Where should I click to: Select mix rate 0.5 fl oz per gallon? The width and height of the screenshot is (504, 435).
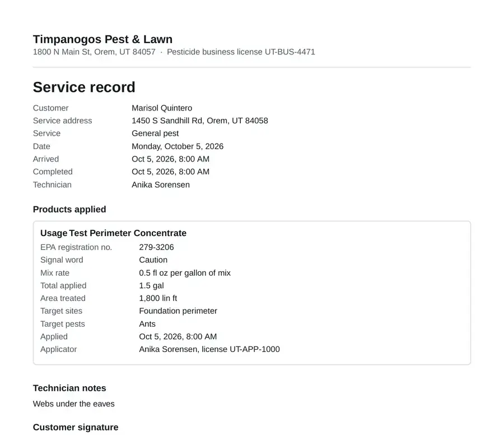click(x=185, y=273)
